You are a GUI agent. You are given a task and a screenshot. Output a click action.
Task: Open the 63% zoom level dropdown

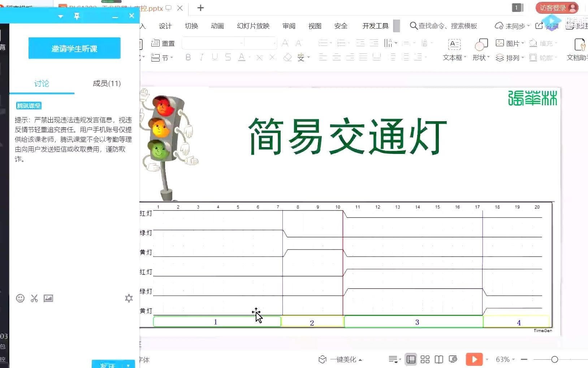point(505,359)
